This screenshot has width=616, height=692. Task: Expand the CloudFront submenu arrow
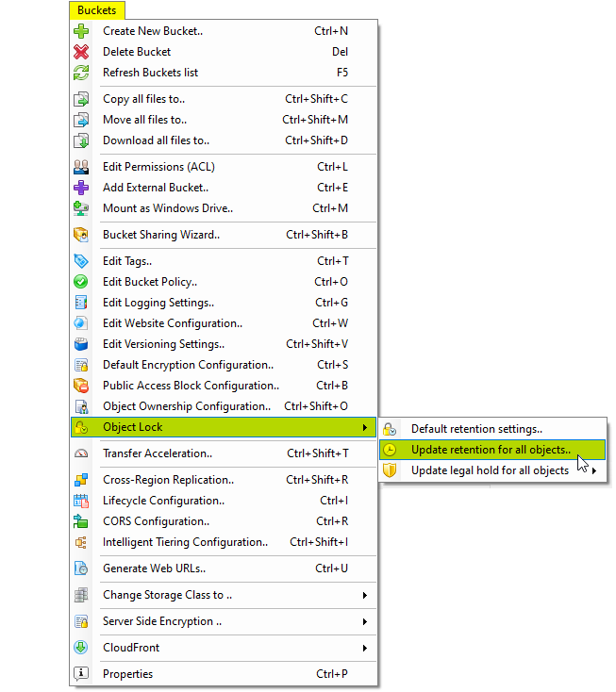pos(365,649)
